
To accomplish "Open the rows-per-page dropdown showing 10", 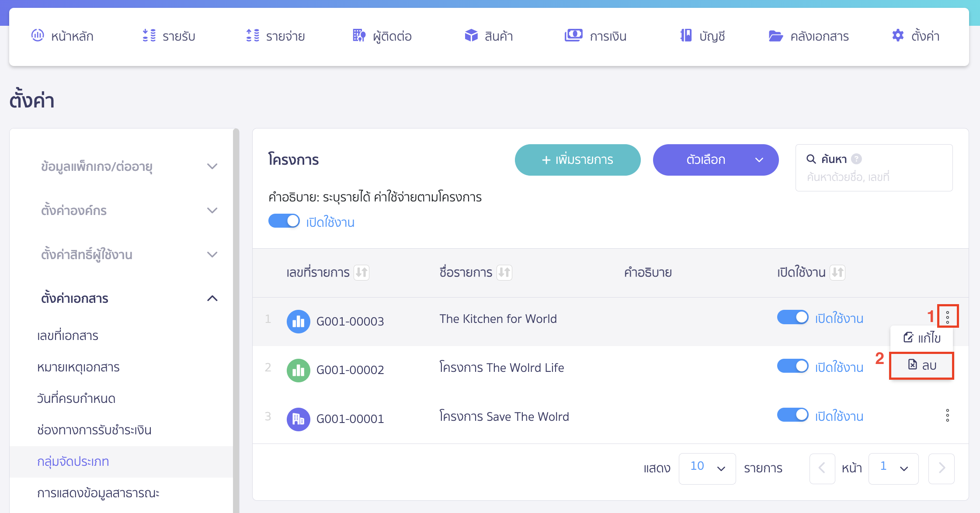I will pyautogui.click(x=707, y=468).
